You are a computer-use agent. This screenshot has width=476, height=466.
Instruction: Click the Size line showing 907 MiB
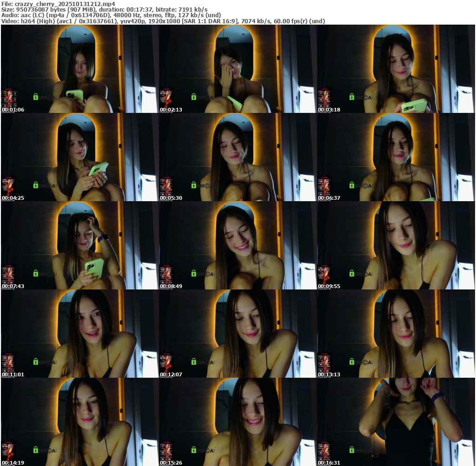tap(105, 9)
